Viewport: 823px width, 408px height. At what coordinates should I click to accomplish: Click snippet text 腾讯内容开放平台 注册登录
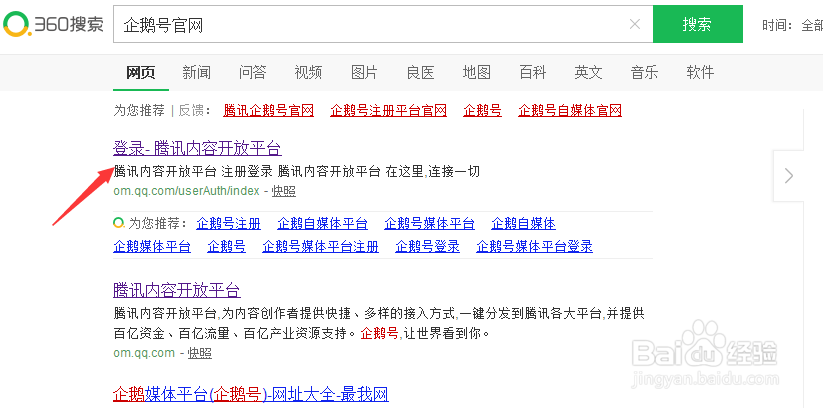pyautogui.click(x=193, y=171)
